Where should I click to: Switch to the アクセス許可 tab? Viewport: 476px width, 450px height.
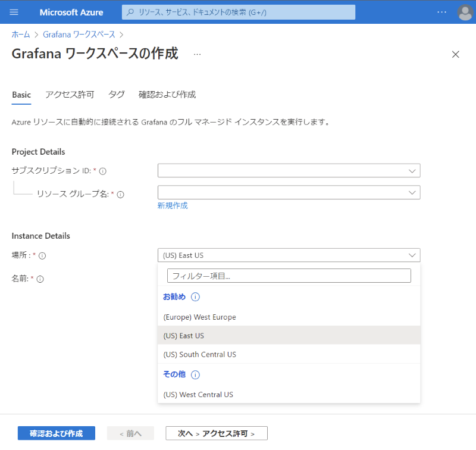tap(70, 95)
